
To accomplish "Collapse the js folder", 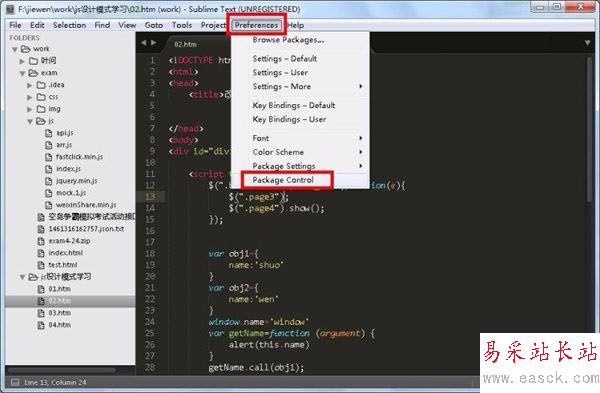I will click(x=30, y=121).
